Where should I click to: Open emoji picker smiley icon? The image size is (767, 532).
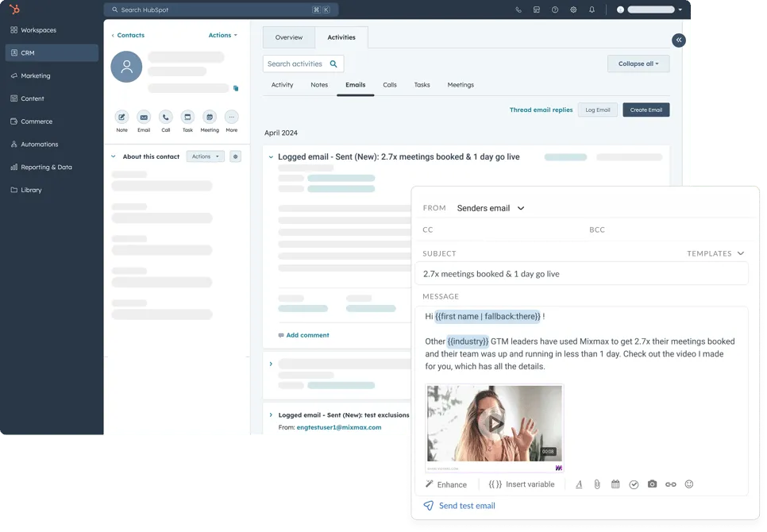click(x=688, y=484)
